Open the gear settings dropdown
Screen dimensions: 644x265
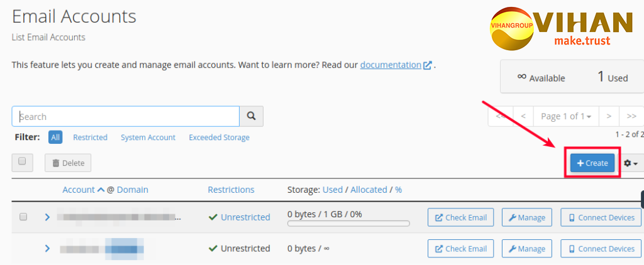click(630, 163)
